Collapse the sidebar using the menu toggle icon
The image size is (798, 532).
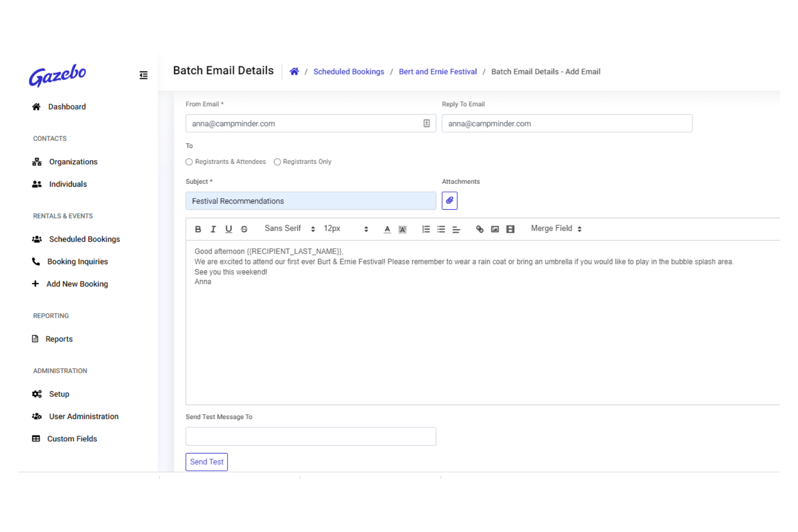[x=143, y=75]
